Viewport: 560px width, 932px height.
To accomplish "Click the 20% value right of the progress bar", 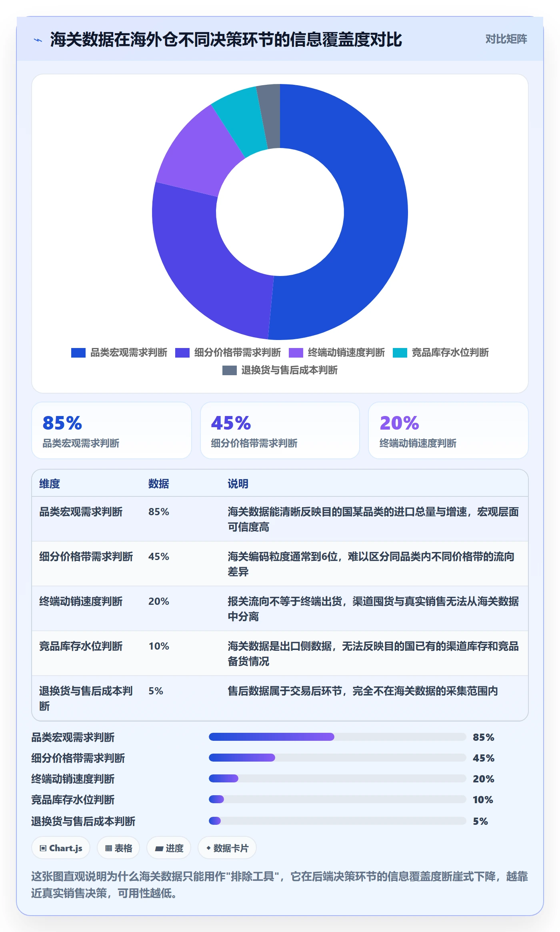I will 484,779.
